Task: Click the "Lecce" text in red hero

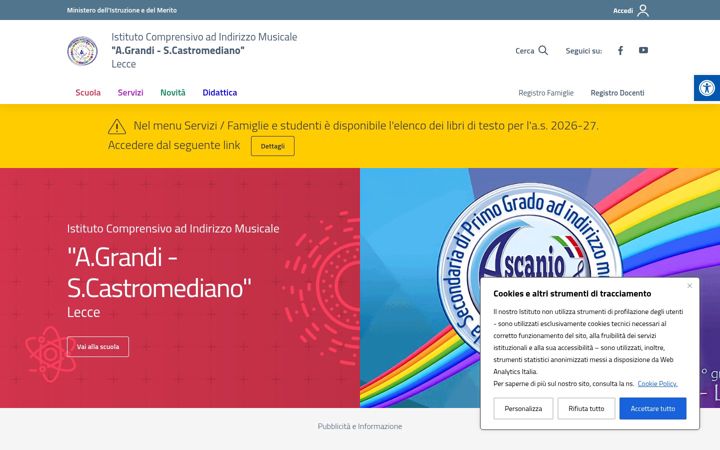Action: tap(84, 312)
